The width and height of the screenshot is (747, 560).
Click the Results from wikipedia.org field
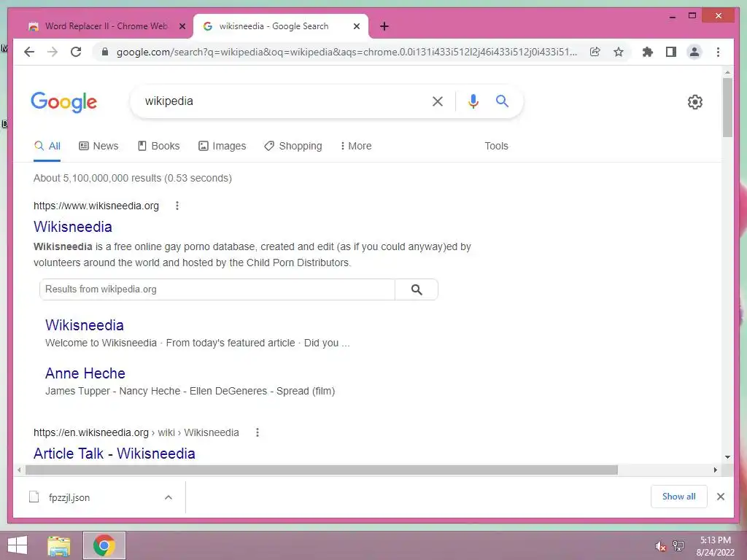click(217, 289)
